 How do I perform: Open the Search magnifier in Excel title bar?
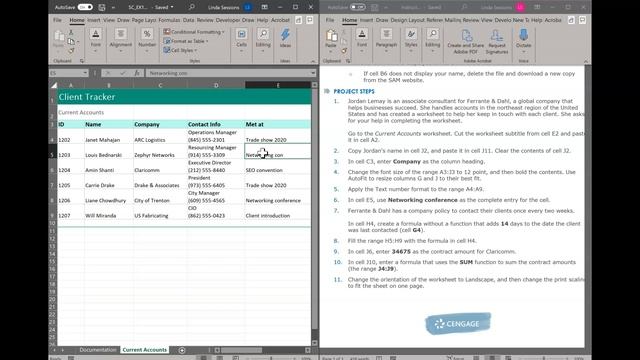192,7
